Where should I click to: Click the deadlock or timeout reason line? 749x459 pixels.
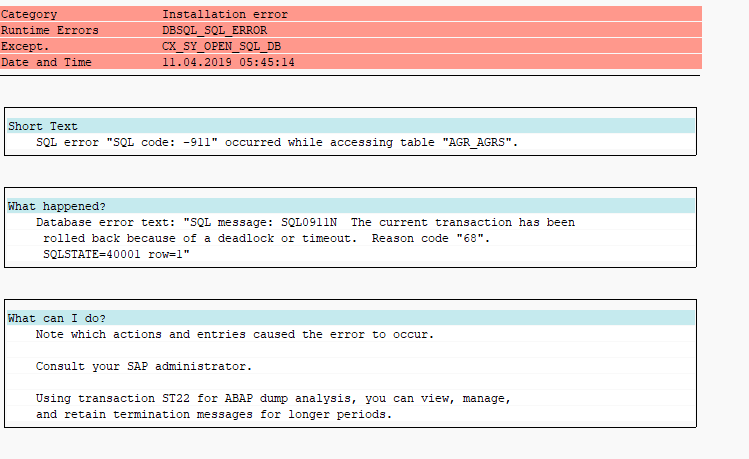pyautogui.click(x=267, y=238)
